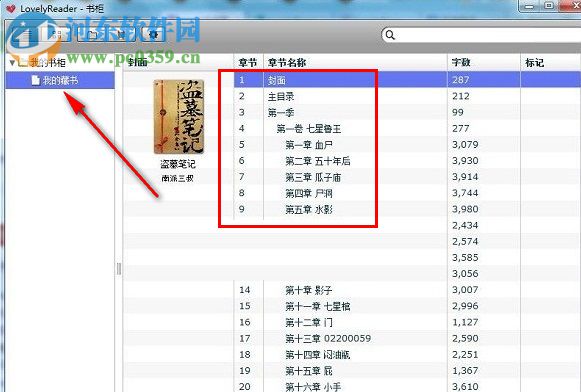Click word count cell 1,367
The image size is (581, 392).
tap(465, 371)
